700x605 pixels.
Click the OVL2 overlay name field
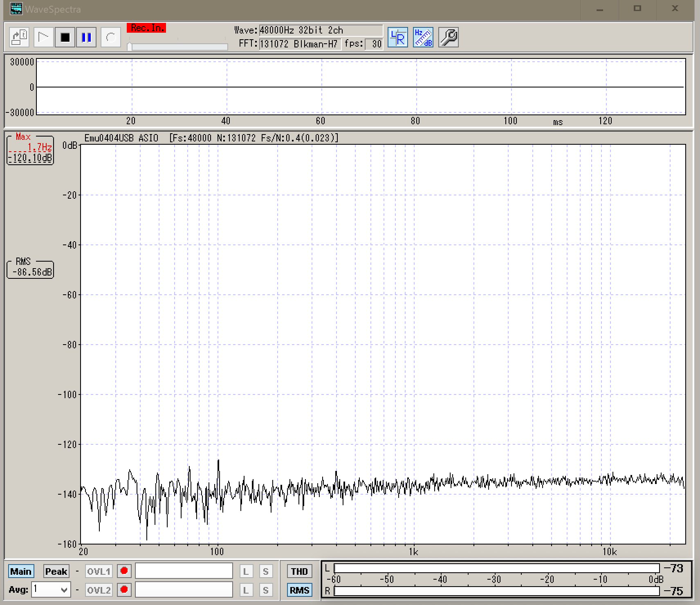(184, 589)
